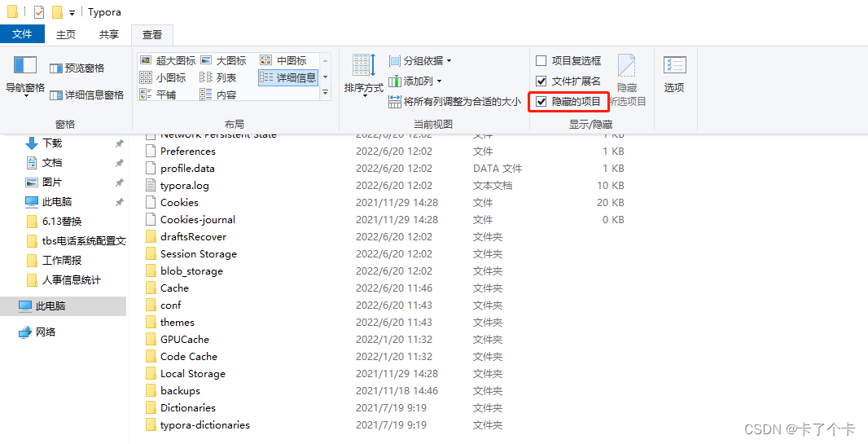The width and height of the screenshot is (868, 444).
Task: Select the themes folder icon
Action: tap(151, 323)
